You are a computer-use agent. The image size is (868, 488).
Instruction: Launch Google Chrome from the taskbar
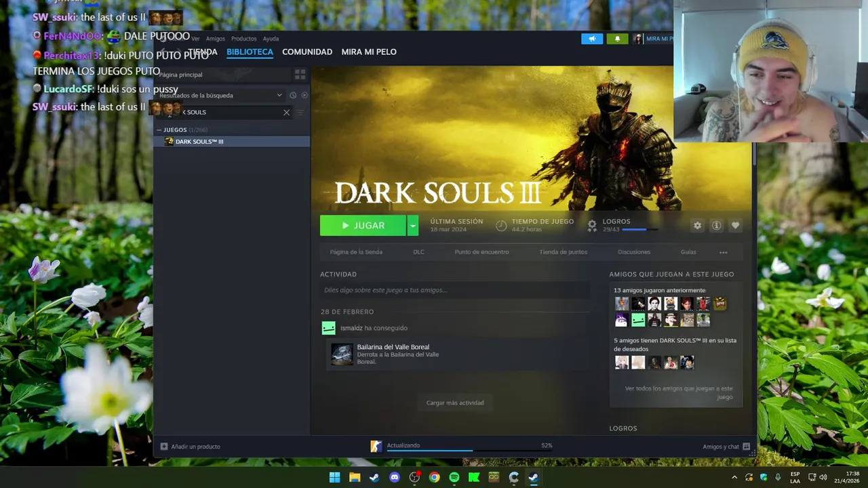pos(434,477)
